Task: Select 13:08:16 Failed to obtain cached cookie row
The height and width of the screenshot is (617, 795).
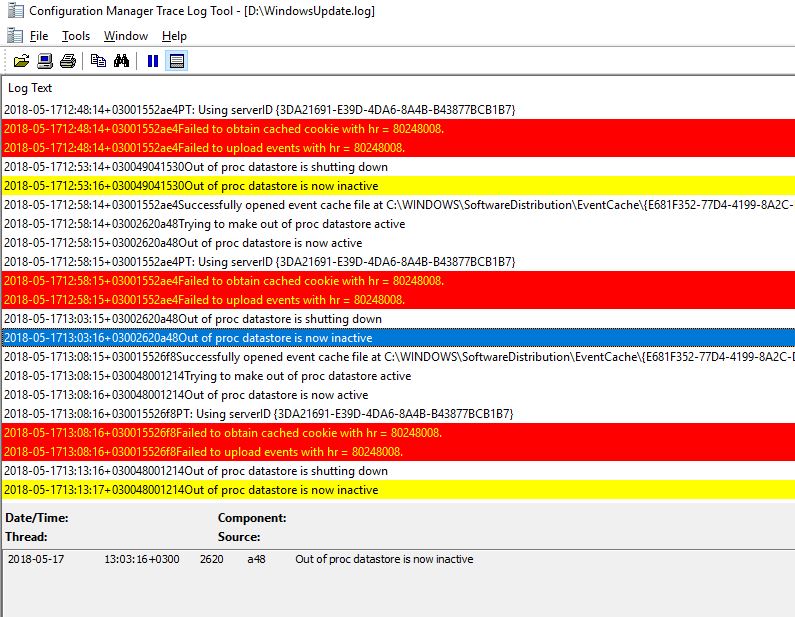Action: (398, 433)
